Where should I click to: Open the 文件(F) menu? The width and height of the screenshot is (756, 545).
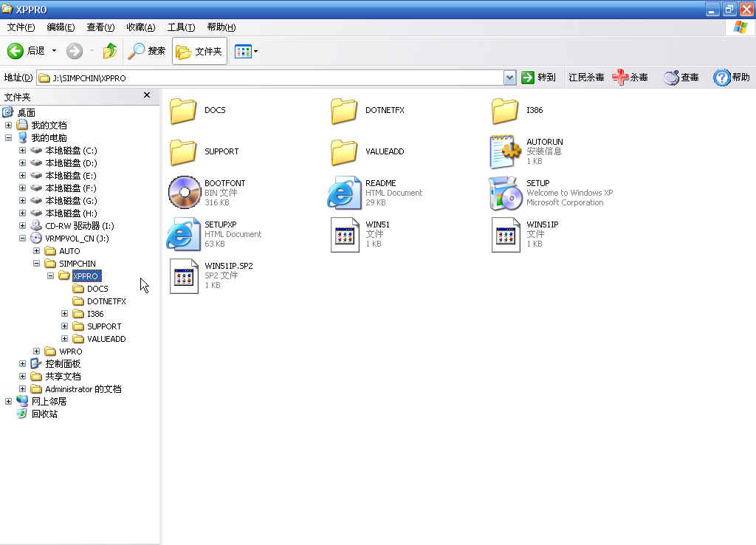(21, 27)
